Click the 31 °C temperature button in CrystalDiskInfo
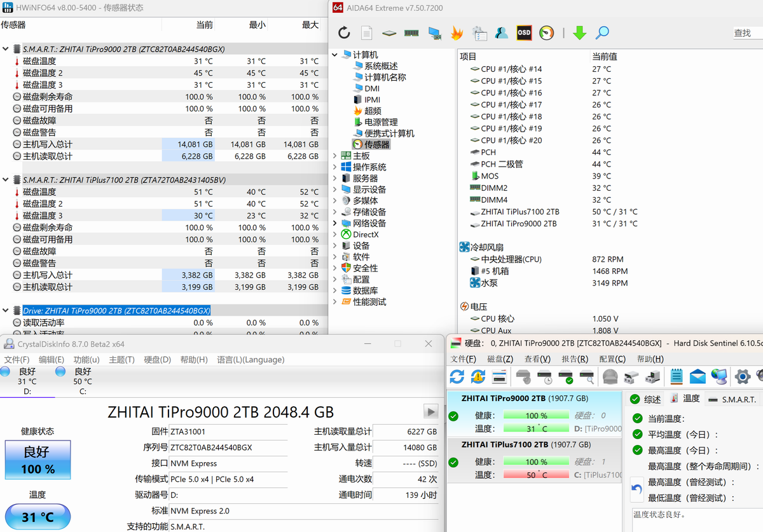 click(x=38, y=517)
